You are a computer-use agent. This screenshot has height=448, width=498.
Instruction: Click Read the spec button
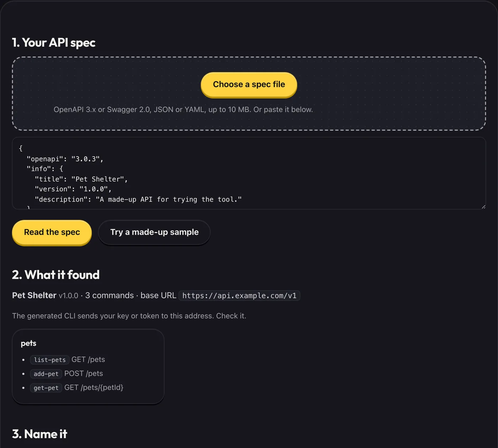[x=52, y=232]
